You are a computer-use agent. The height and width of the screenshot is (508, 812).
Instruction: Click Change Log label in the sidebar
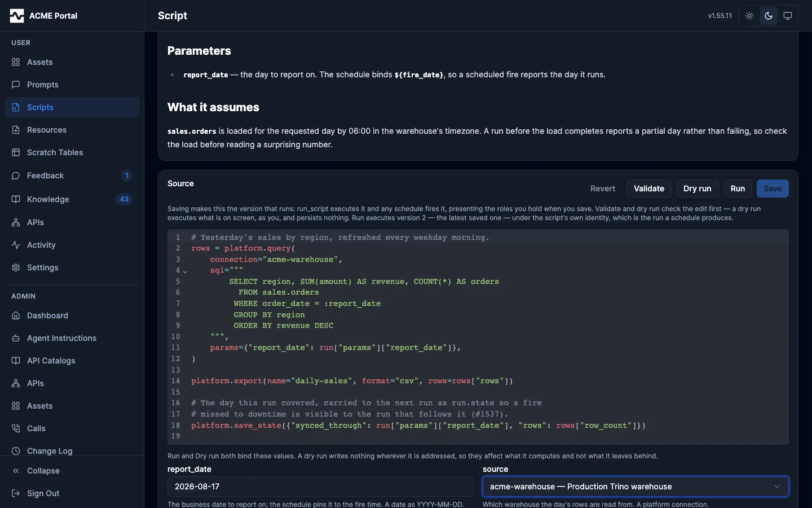pos(50,451)
